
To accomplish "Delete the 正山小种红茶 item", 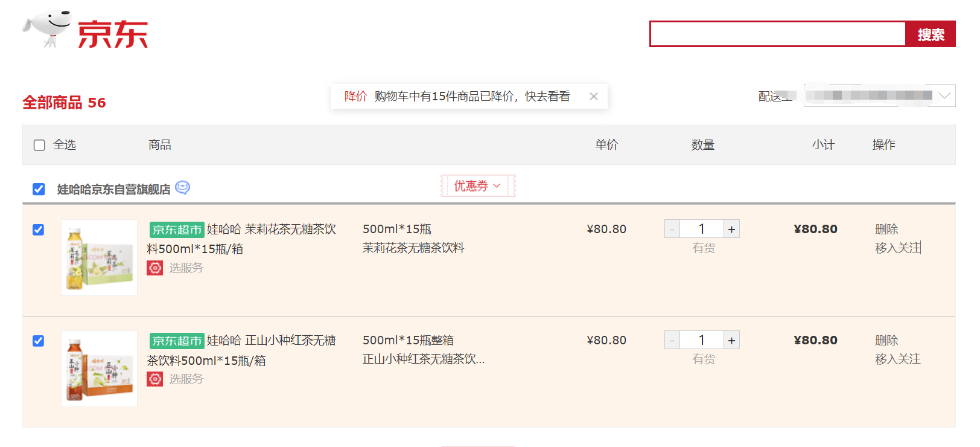I will 886,340.
